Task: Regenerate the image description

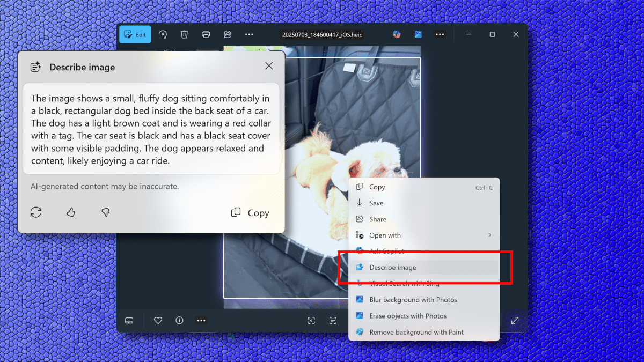Action: point(36,212)
